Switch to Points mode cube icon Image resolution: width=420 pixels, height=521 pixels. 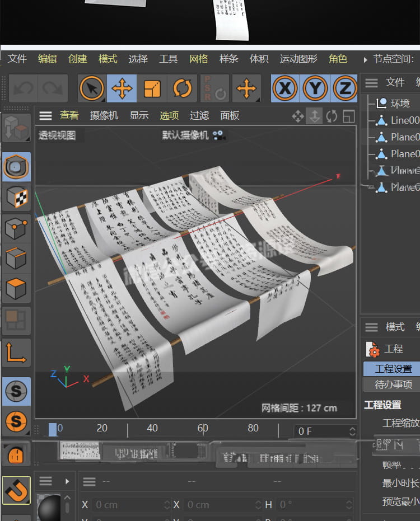[x=16, y=228]
